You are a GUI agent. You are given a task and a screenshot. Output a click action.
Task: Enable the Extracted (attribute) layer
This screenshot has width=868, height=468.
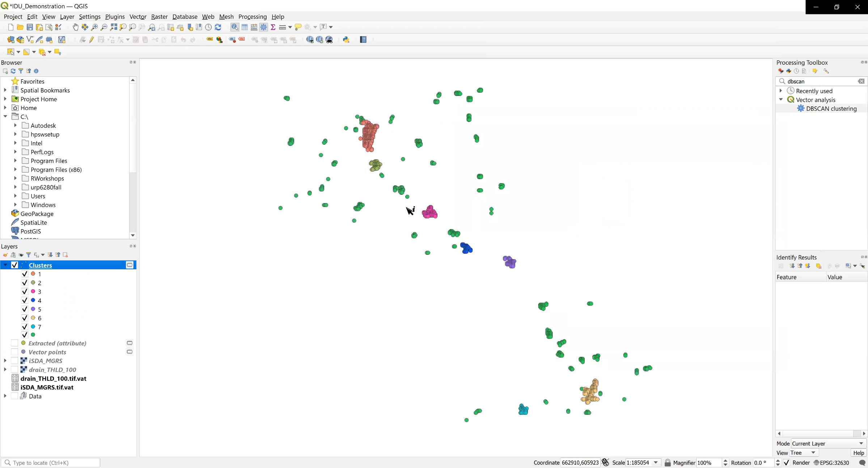(15, 343)
